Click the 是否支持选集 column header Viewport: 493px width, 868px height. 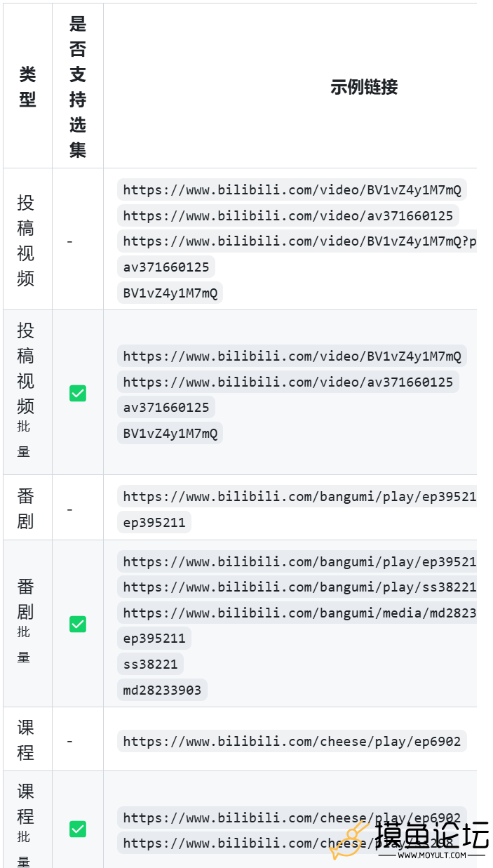click(78, 86)
